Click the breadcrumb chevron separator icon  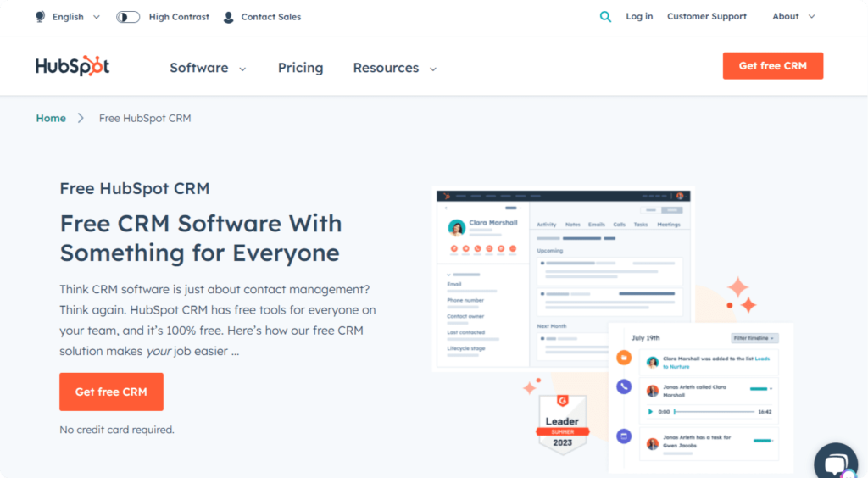tap(81, 118)
